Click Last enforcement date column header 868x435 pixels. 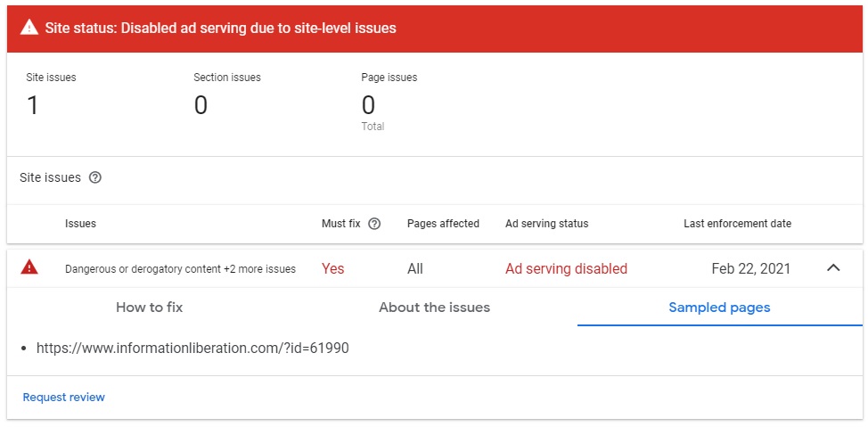click(x=737, y=224)
